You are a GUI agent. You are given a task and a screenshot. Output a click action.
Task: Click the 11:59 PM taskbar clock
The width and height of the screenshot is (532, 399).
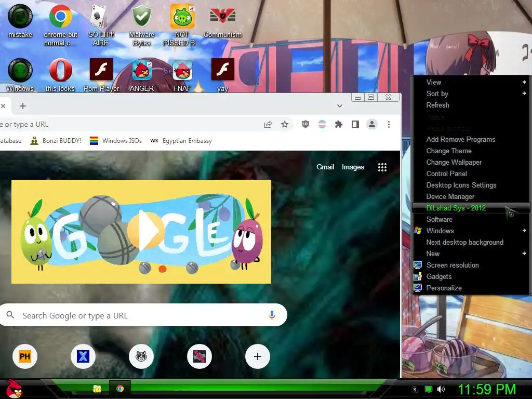pos(487,389)
